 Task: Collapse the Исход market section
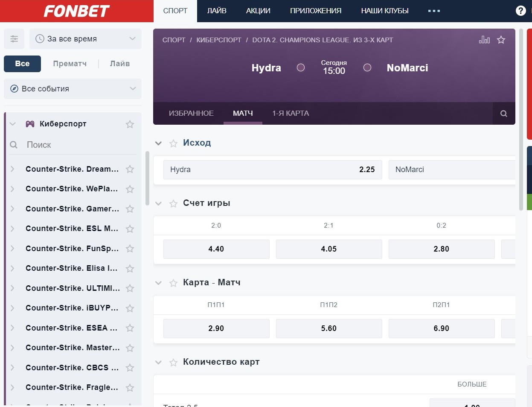(x=158, y=143)
